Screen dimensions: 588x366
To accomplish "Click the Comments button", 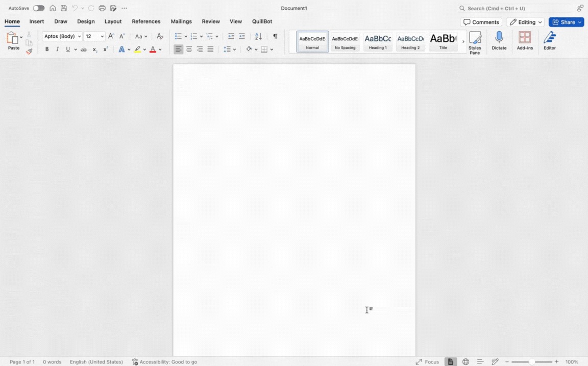I will point(481,22).
